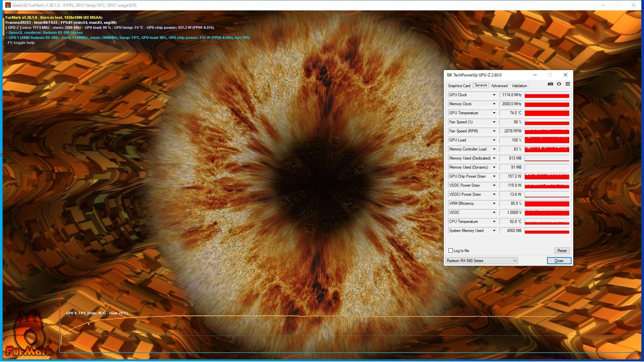Click the GPU-Z refresh icon

(559, 84)
